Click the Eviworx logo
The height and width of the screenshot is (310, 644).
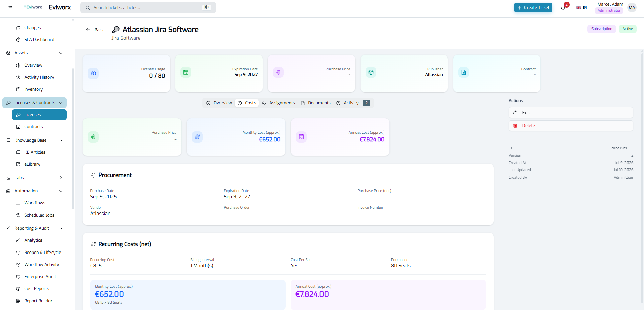pos(33,7)
